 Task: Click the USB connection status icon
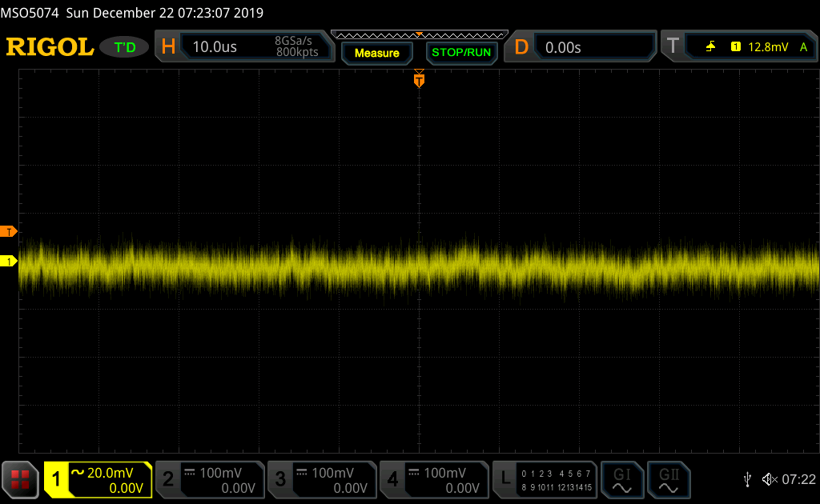point(747,479)
